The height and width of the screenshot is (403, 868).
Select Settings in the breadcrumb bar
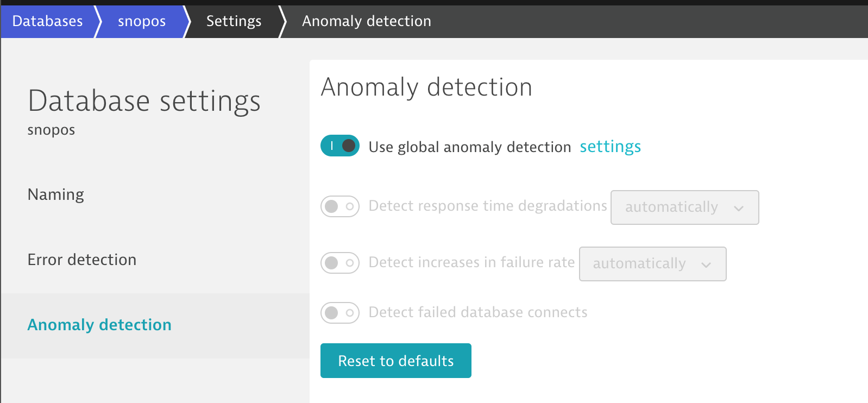click(234, 21)
